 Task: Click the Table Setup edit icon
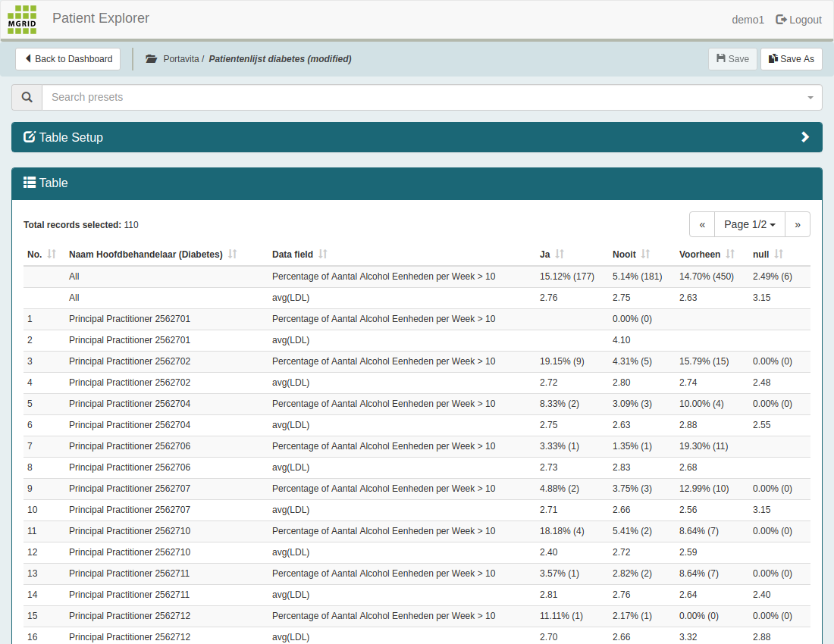click(x=30, y=137)
